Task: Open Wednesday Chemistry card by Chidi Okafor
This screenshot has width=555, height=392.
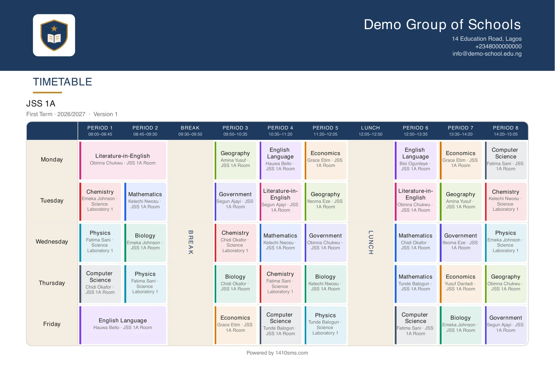Action: (x=236, y=243)
